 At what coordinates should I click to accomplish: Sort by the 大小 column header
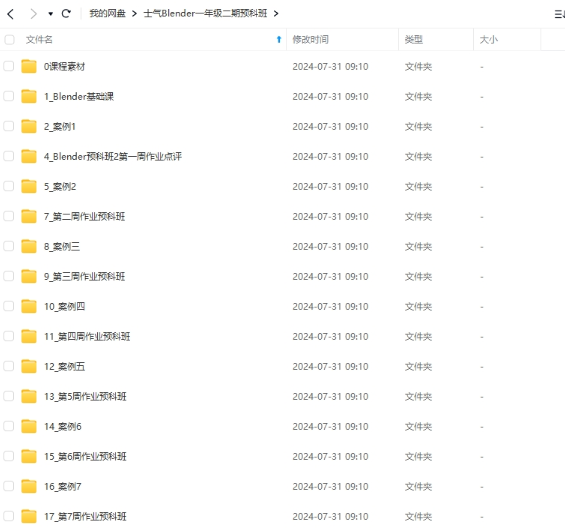[488, 39]
